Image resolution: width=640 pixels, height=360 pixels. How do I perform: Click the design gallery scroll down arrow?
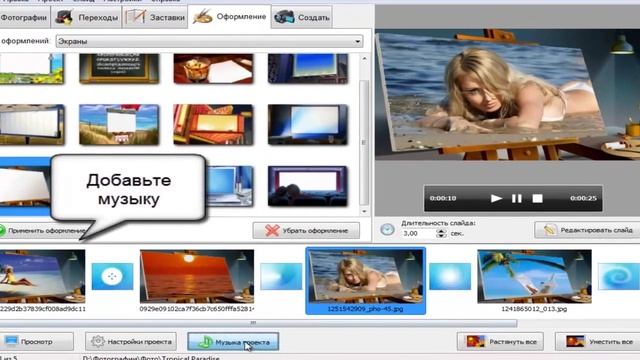[364, 211]
